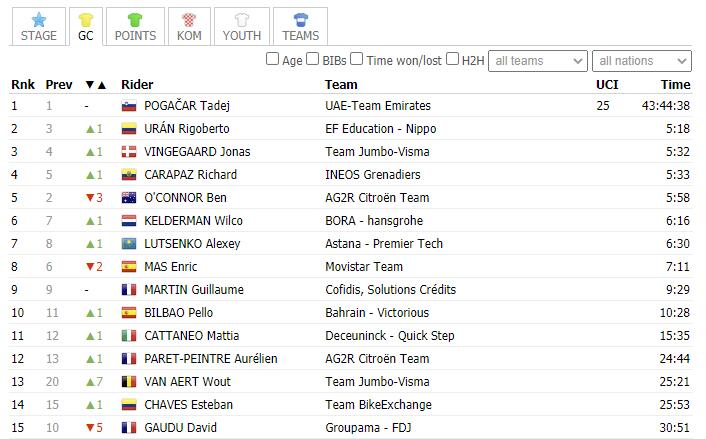Click Ecuador flag beside CARAPAZ Richard
Screen dimensions: 706x439
[x=129, y=175]
